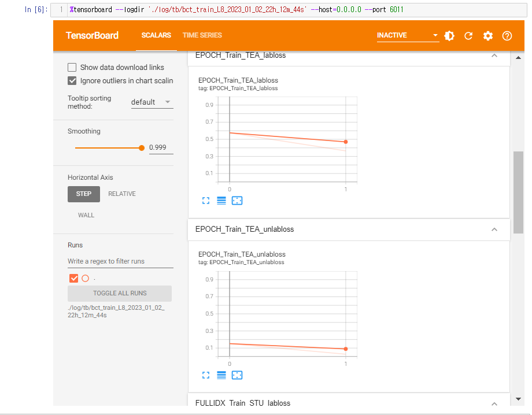Select WALL horizontal axis
This screenshot has width=532, height=415.
point(86,215)
